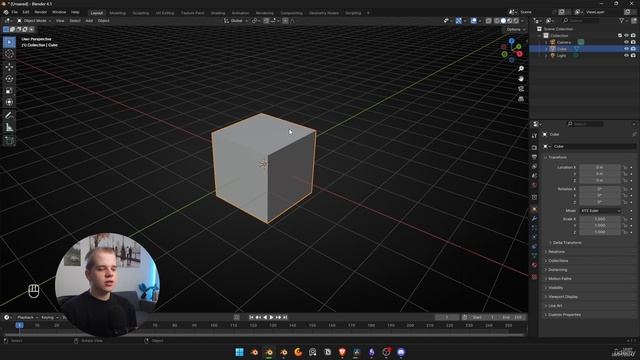The image size is (640, 360).
Task: Open the Output properties tab
Action: [x=534, y=157]
